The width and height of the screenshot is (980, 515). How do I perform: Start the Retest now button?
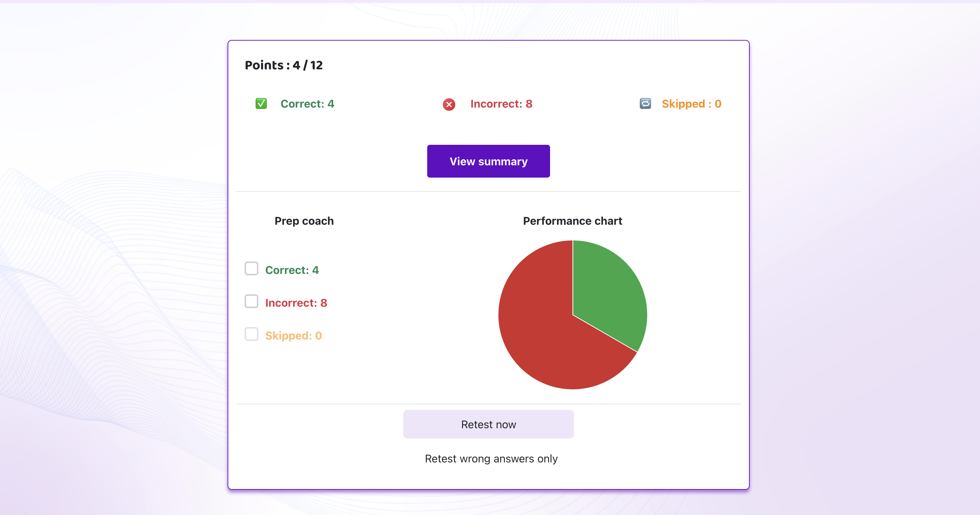489,424
